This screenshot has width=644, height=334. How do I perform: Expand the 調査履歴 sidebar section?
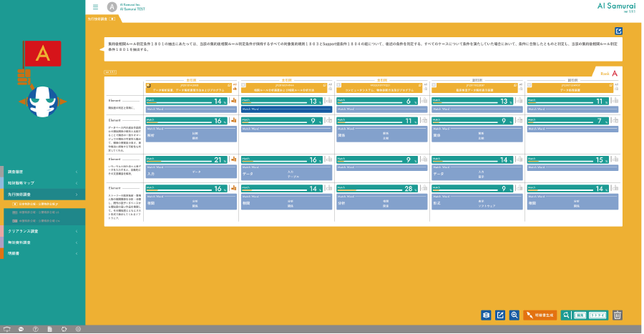click(x=42, y=172)
